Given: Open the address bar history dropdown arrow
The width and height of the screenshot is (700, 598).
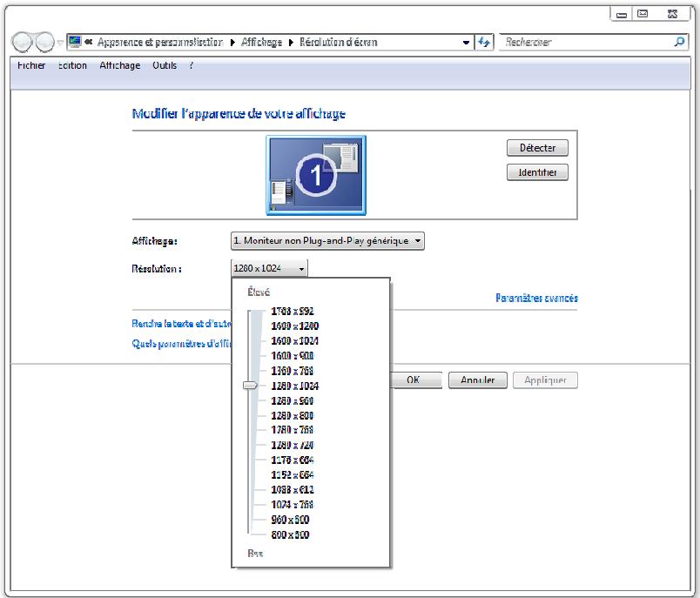Looking at the screenshot, I should (x=466, y=43).
